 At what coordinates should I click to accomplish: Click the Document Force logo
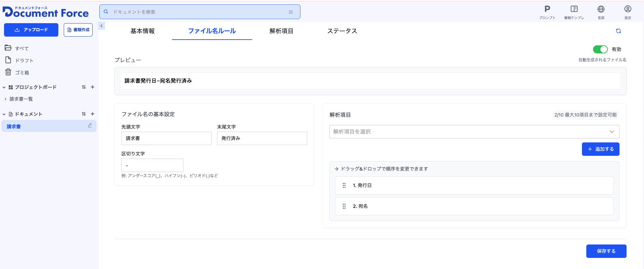click(46, 12)
